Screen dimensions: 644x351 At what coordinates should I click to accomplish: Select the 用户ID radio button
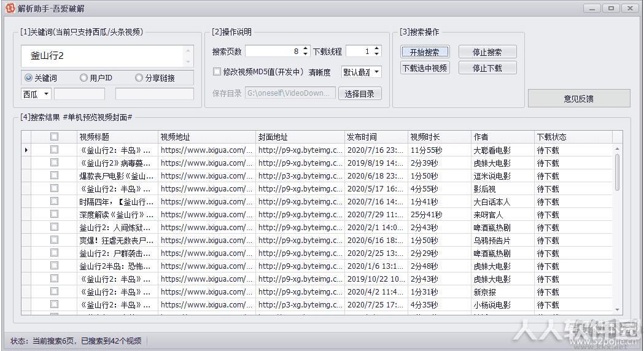tap(83, 77)
